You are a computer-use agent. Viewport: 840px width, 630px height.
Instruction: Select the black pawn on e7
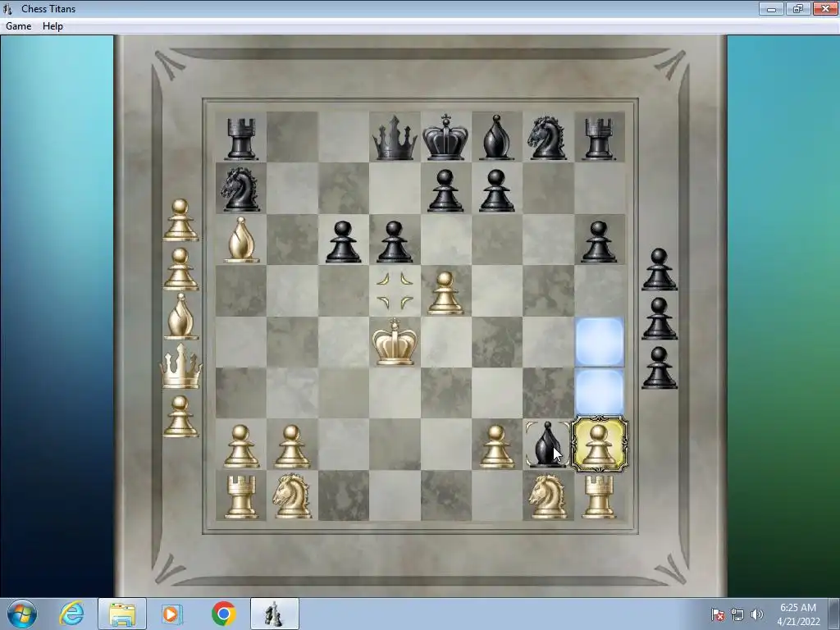pyautogui.click(x=445, y=190)
